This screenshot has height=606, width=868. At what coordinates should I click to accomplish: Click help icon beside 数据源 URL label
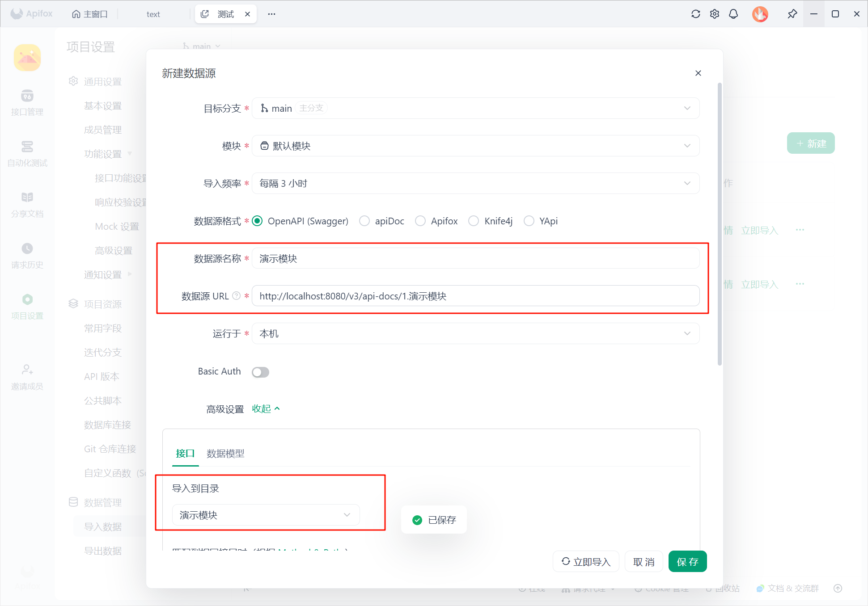(237, 296)
